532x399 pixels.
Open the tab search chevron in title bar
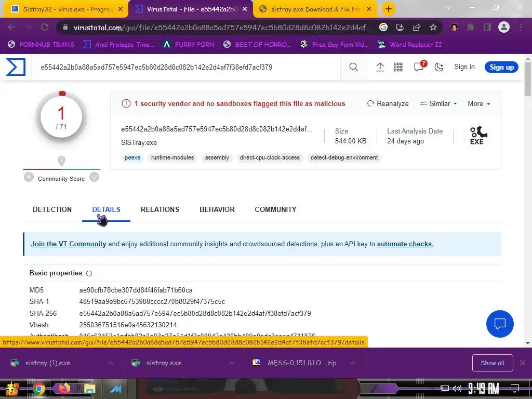[448, 7]
